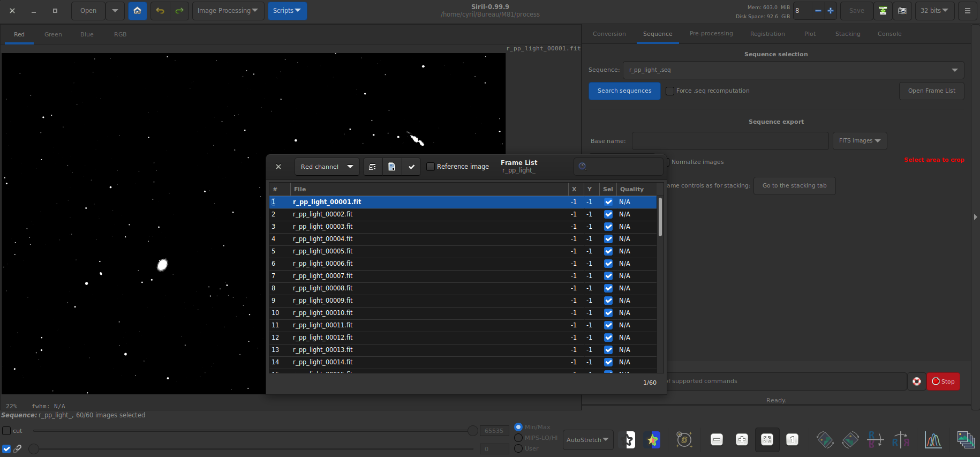Switch to the Registration tab
Image resolution: width=980 pixels, height=457 pixels.
767,34
